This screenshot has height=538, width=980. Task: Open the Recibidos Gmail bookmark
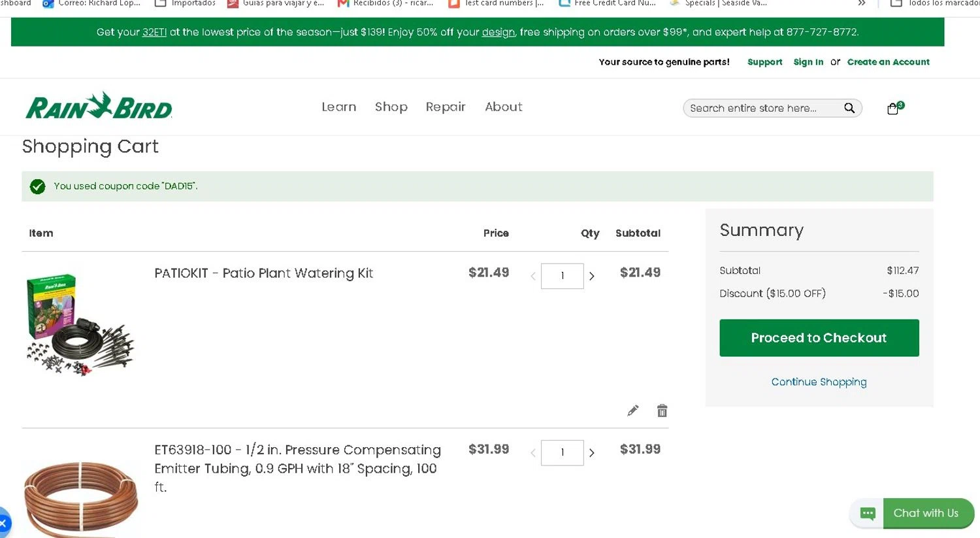(x=385, y=3)
